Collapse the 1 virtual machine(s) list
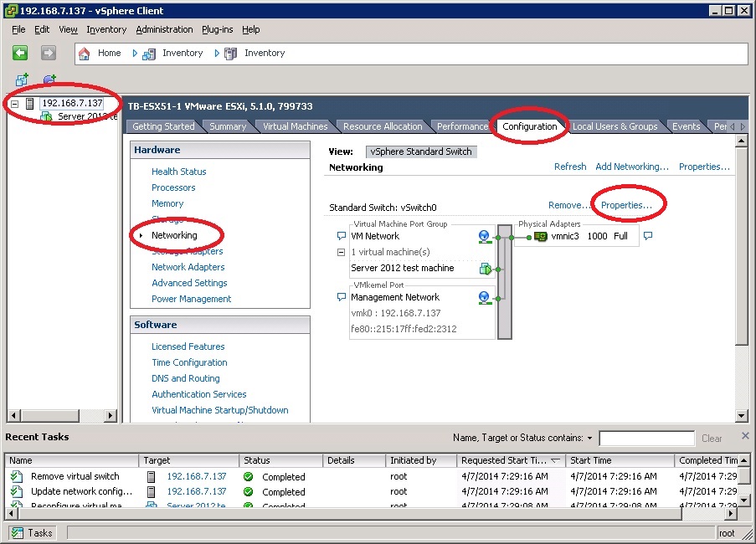 click(341, 252)
